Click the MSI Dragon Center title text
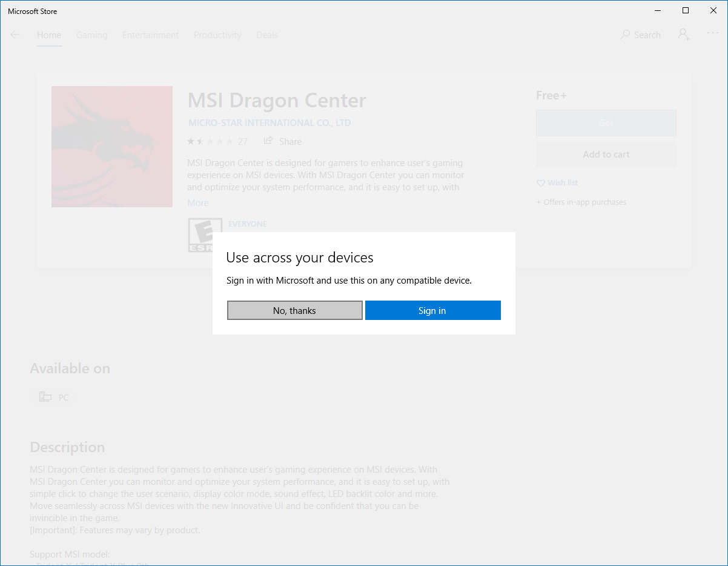Image resolution: width=728 pixels, height=566 pixels. (277, 101)
